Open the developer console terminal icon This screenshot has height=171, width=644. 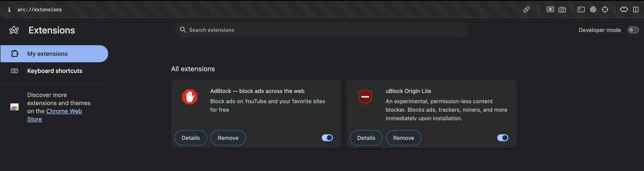click(x=581, y=9)
